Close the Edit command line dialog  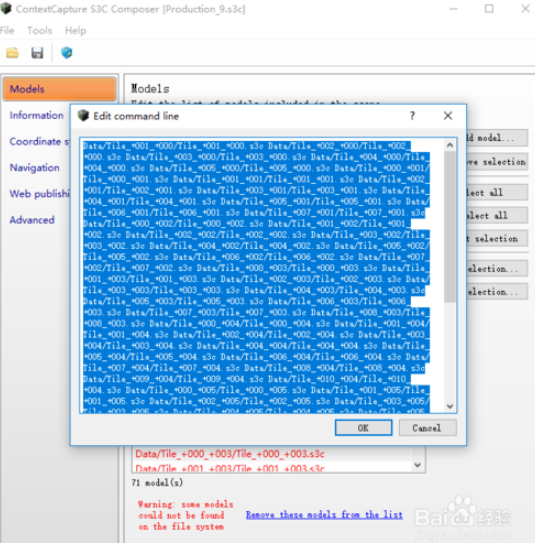coord(448,116)
